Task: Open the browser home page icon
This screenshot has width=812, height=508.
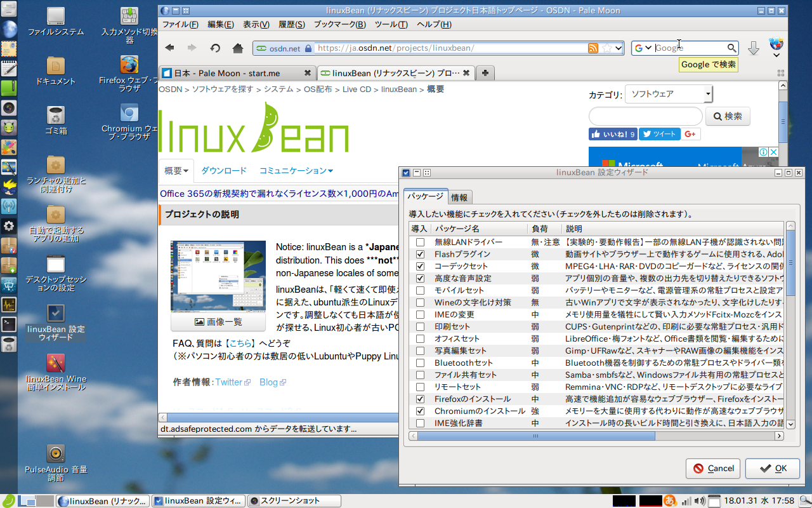Action: point(237,47)
